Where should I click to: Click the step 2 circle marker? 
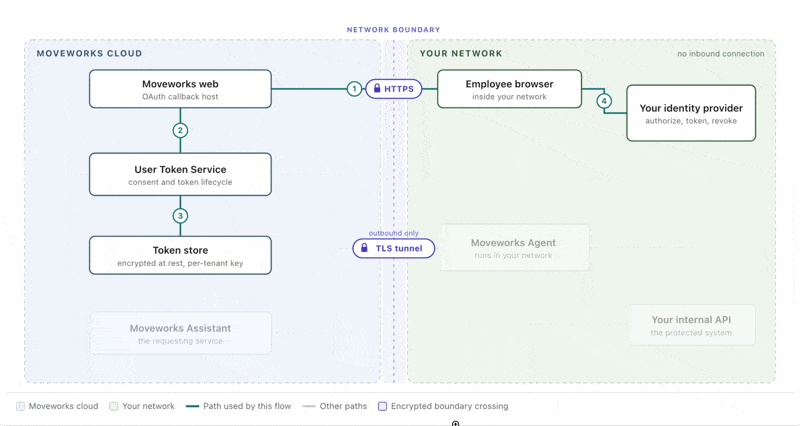pos(180,131)
